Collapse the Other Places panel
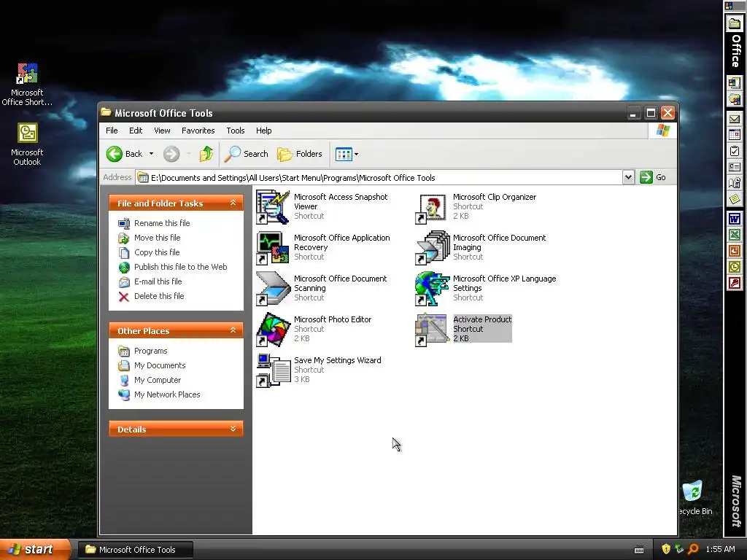747x560 pixels. (x=233, y=330)
